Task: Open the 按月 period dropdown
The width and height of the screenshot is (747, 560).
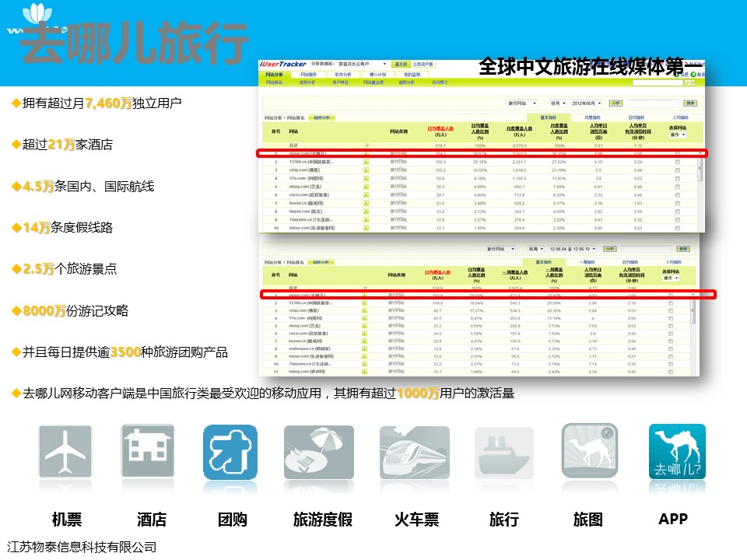Action: tap(558, 103)
